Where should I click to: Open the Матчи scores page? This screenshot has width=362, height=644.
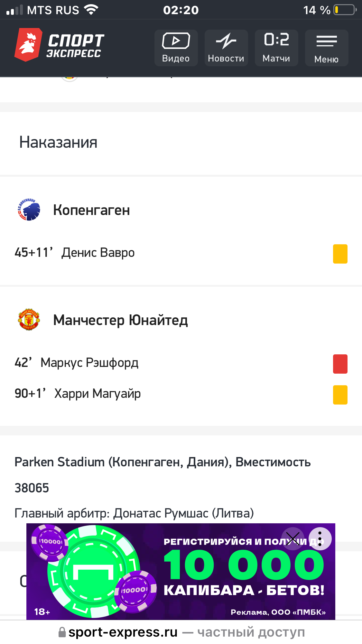coord(276,48)
